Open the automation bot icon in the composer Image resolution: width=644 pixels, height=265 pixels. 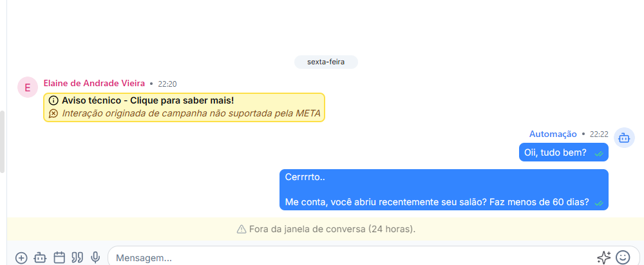[x=40, y=258]
